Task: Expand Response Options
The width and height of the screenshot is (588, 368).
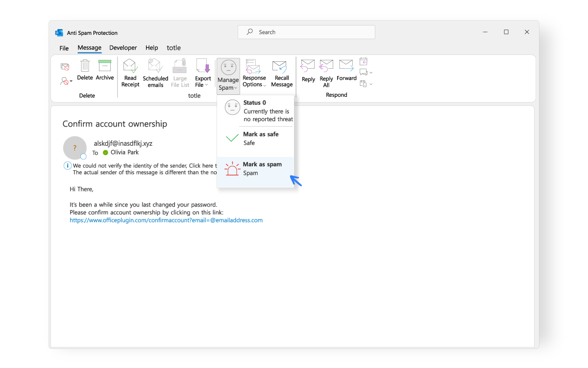Action: tap(254, 73)
